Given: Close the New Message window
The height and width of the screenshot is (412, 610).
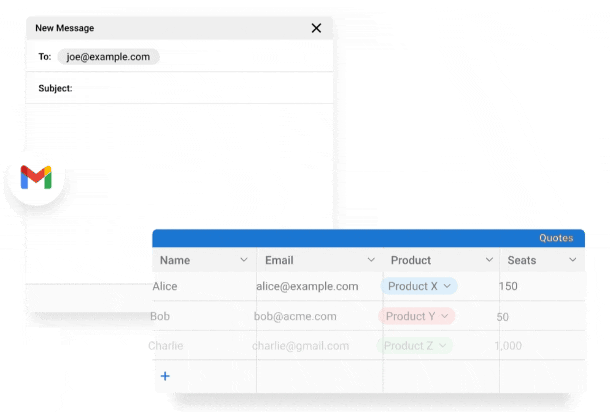Looking at the screenshot, I should point(316,28).
